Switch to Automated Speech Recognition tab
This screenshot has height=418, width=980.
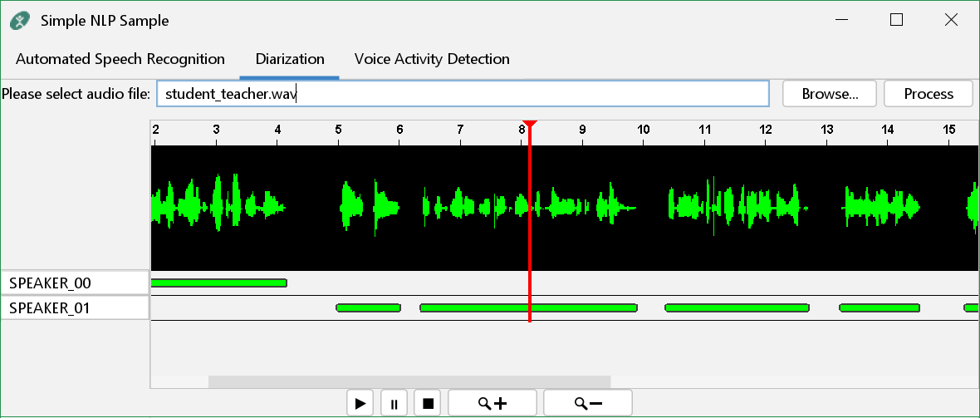pyautogui.click(x=120, y=59)
